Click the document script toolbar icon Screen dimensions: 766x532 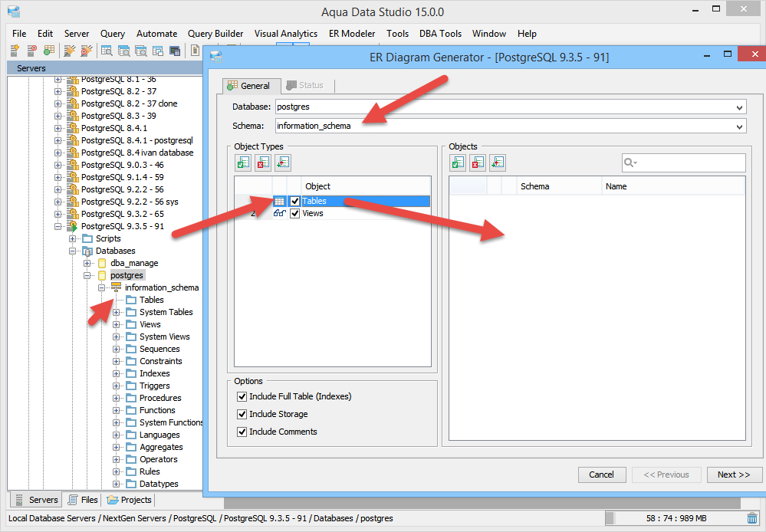(195, 51)
